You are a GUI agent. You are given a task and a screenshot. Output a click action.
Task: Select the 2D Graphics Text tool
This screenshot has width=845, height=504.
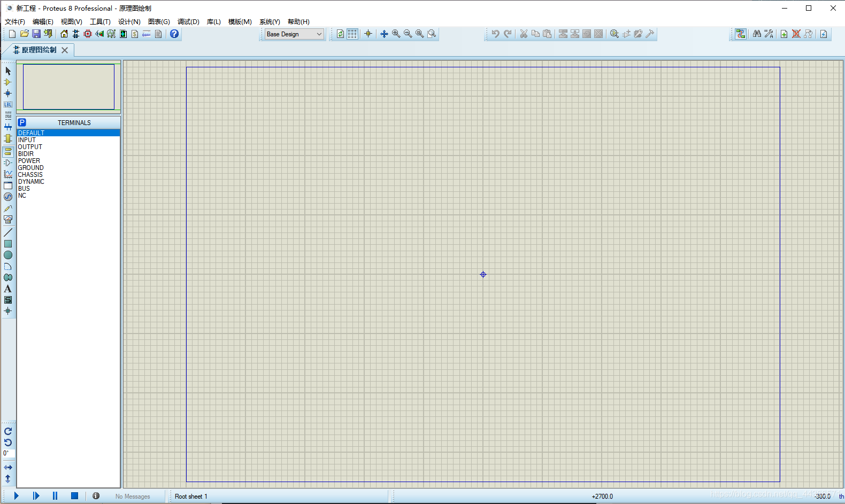pyautogui.click(x=8, y=289)
